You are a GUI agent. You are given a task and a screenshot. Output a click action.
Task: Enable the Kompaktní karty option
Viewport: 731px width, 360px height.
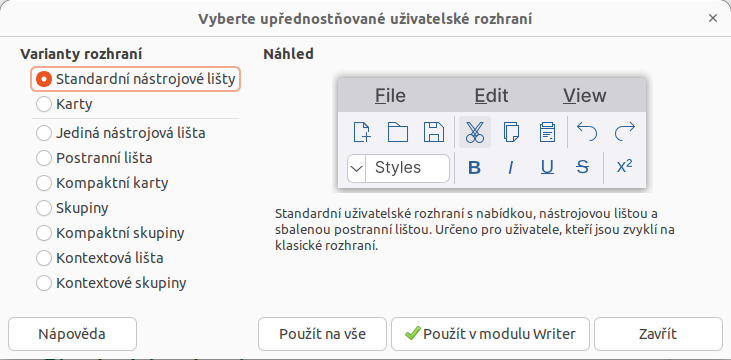coord(102,183)
